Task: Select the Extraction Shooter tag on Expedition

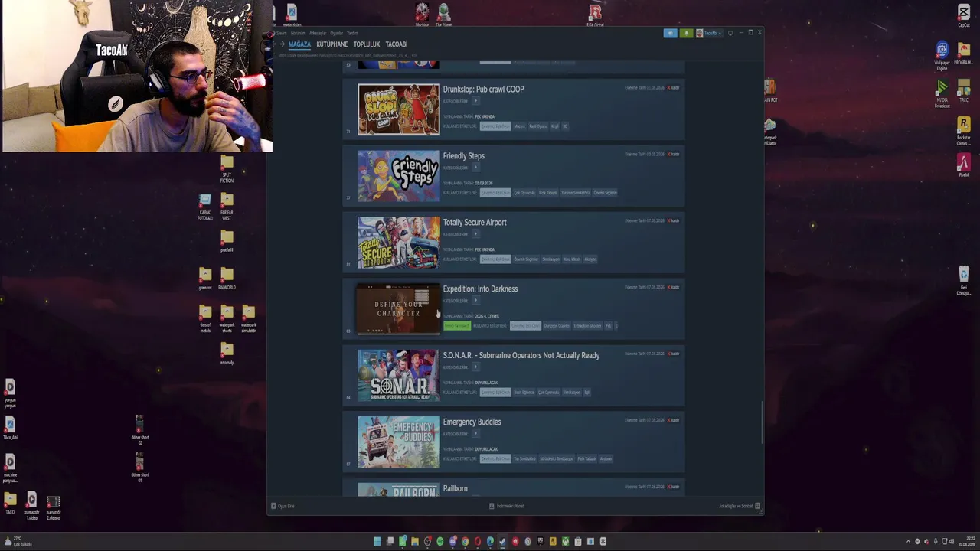Action: (x=588, y=326)
